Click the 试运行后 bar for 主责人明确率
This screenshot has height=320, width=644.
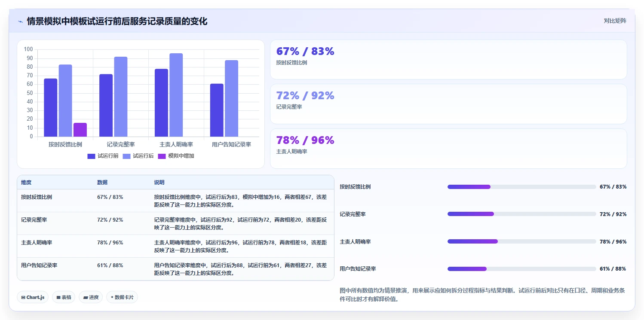point(176,95)
